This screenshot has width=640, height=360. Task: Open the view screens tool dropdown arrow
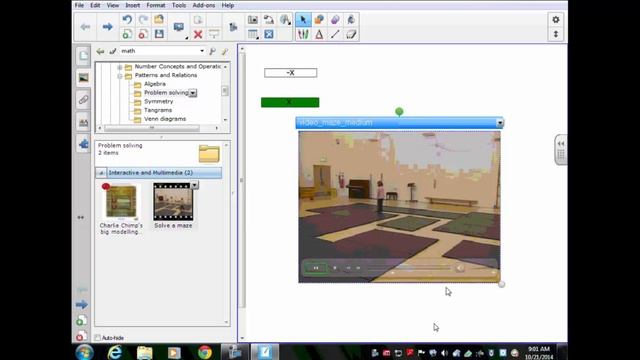tap(186, 38)
